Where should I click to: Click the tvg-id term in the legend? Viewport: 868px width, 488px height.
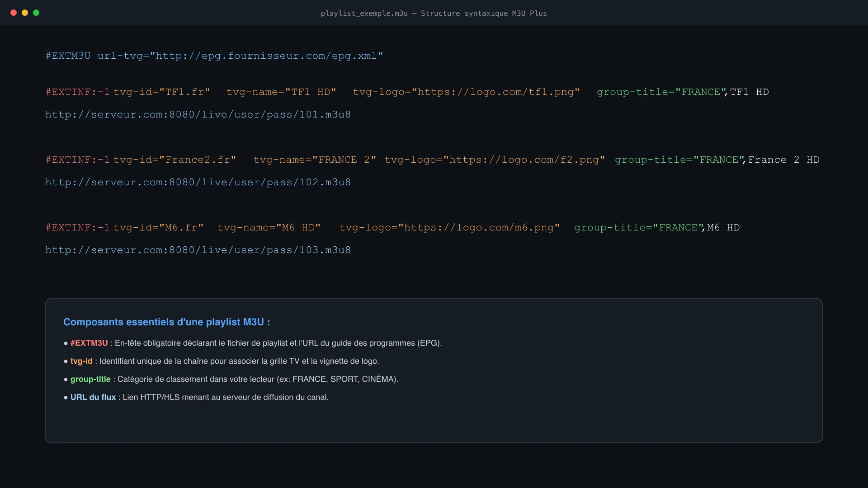pyautogui.click(x=81, y=361)
